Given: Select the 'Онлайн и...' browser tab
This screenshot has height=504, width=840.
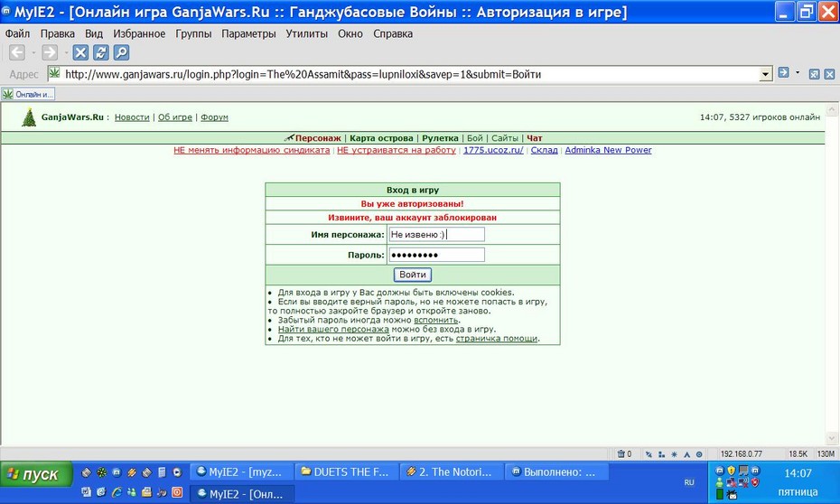Looking at the screenshot, I should [28, 94].
